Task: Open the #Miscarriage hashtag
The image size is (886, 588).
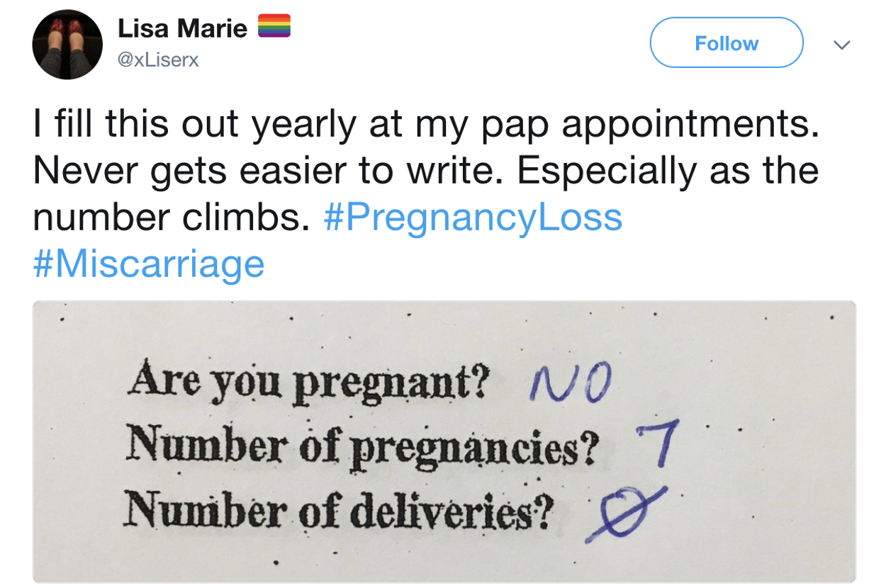Action: click(149, 264)
